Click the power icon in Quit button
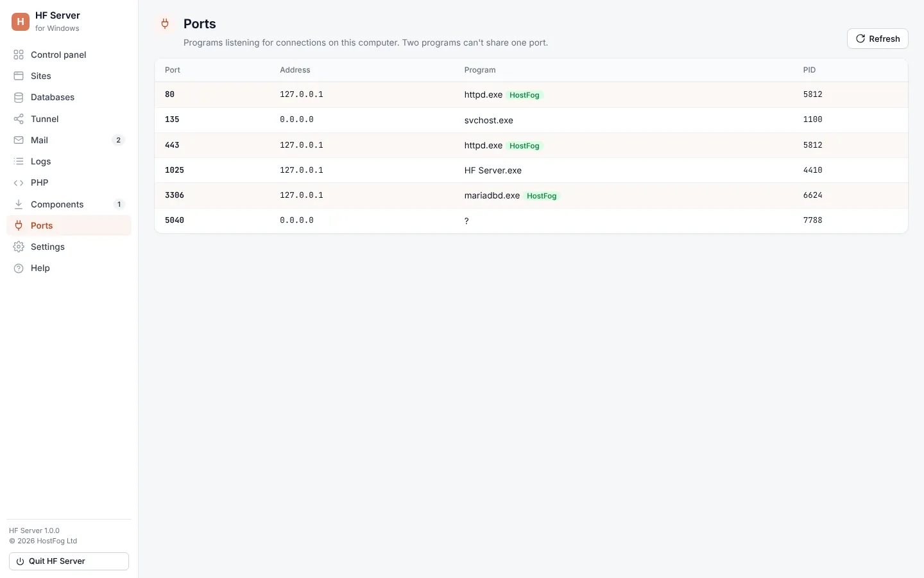924x578 pixels. coord(20,561)
